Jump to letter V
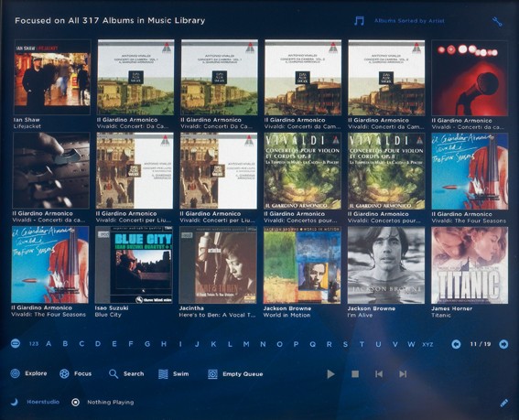This screenshot has height=420, width=519. (395, 344)
